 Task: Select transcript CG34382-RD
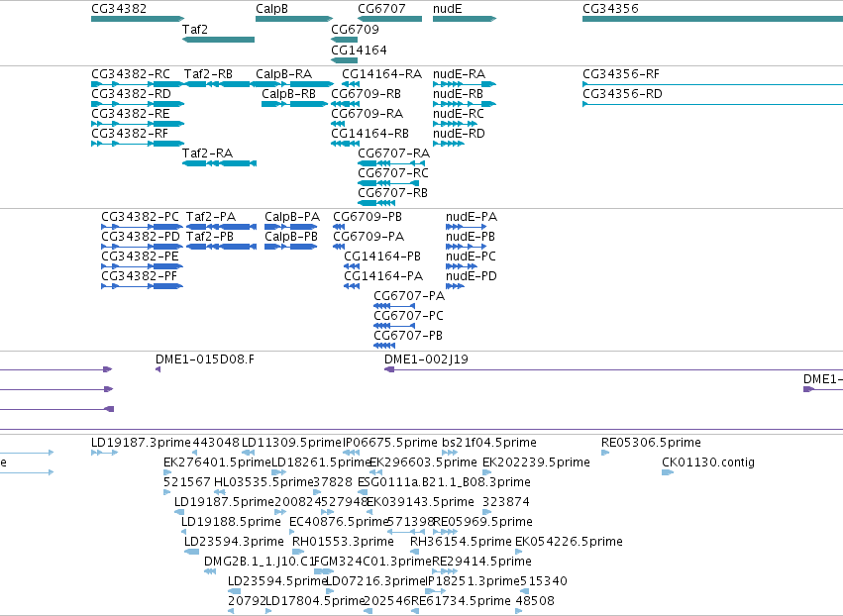click(x=138, y=104)
